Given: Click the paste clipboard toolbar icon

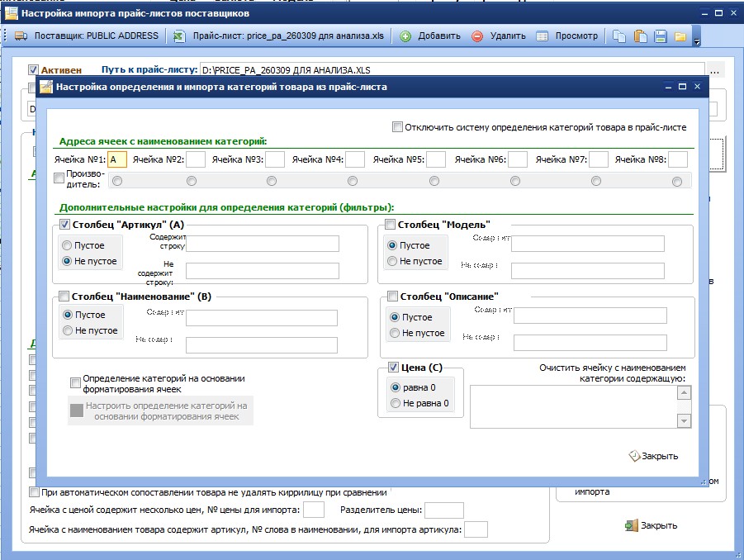Looking at the screenshot, I should click(640, 36).
